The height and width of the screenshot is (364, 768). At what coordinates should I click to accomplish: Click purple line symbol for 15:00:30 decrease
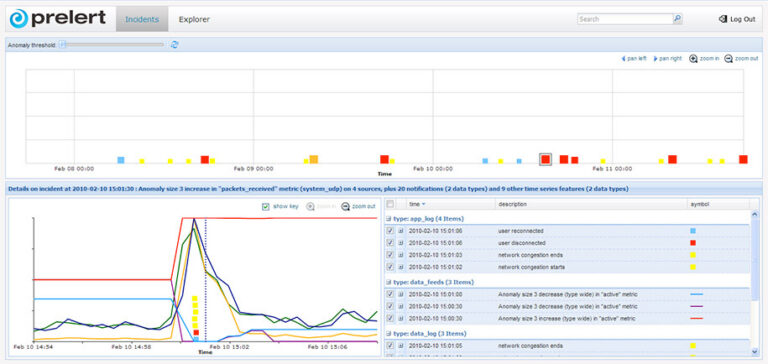click(696, 306)
